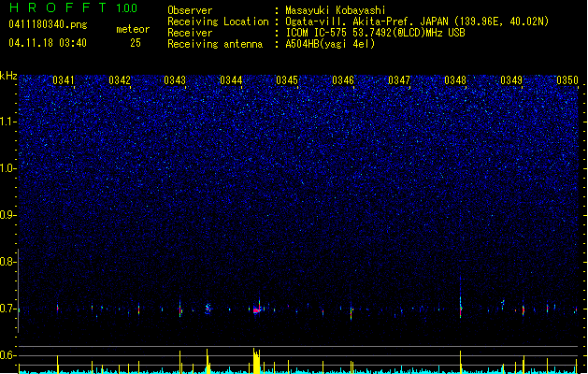The height and width of the screenshot is (374, 588).
Task: Click the 0341 time marker
Action: point(63,80)
